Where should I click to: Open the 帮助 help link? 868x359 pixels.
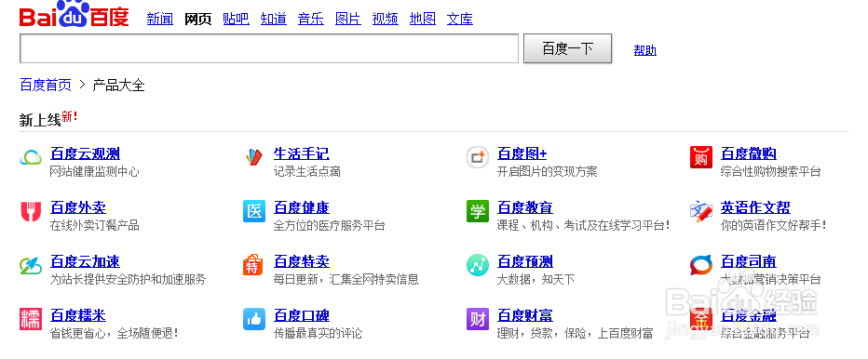pyautogui.click(x=644, y=50)
